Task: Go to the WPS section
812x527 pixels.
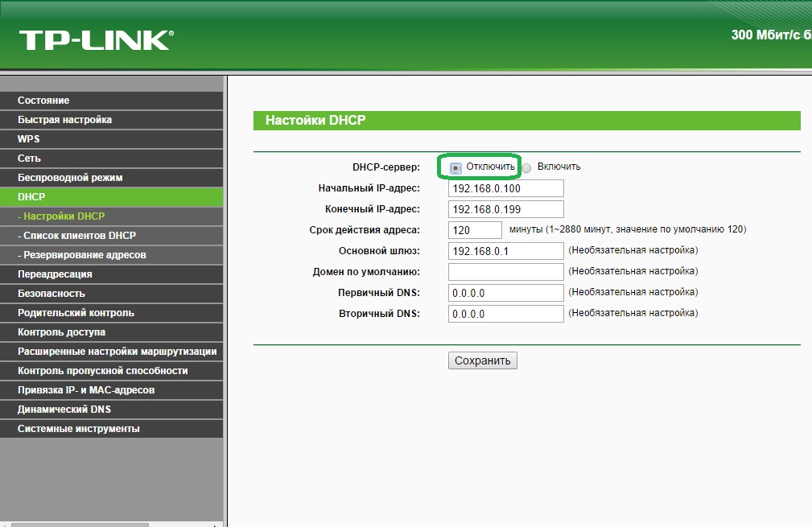Action: [x=28, y=139]
